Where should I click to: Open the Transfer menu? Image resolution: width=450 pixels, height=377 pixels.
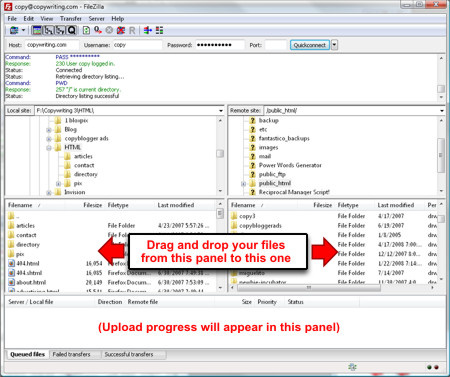pos(71,19)
